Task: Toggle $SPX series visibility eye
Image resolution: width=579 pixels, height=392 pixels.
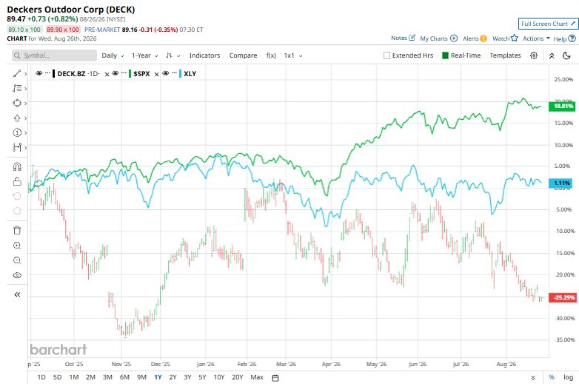Action: [115, 73]
